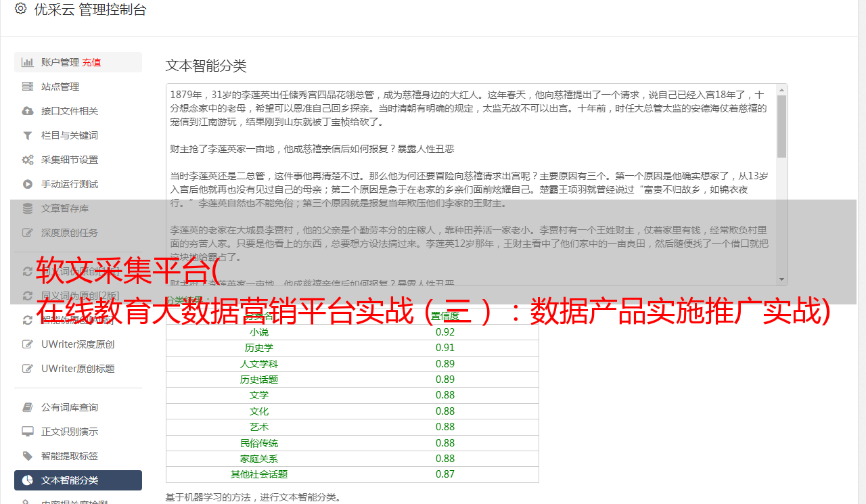
Task: Click the 文化 category cell
Action: point(259,411)
